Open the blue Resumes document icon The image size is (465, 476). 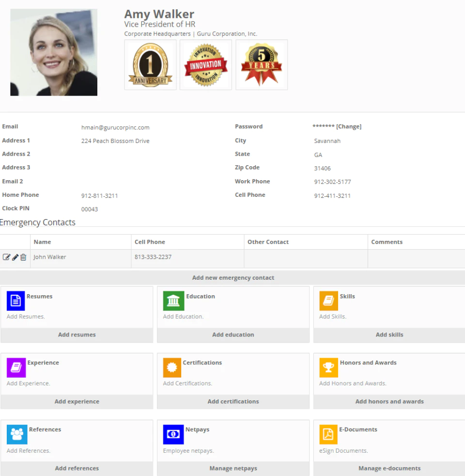16,301
